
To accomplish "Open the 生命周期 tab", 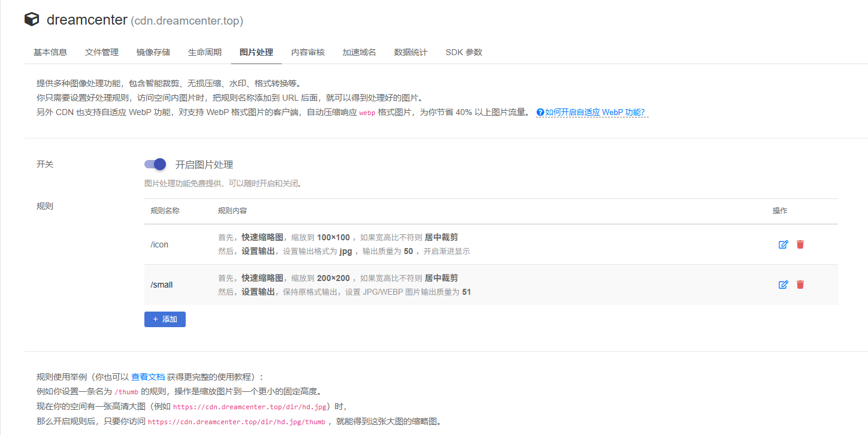I will [205, 52].
